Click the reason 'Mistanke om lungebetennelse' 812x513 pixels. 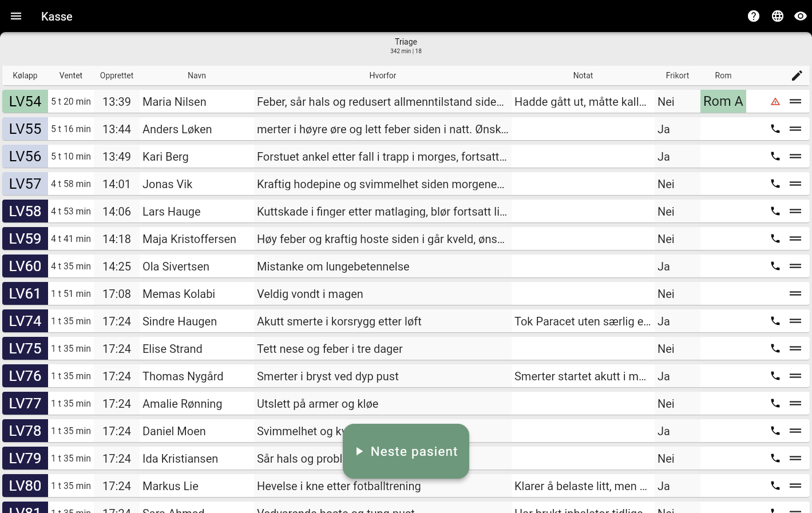pos(333,267)
